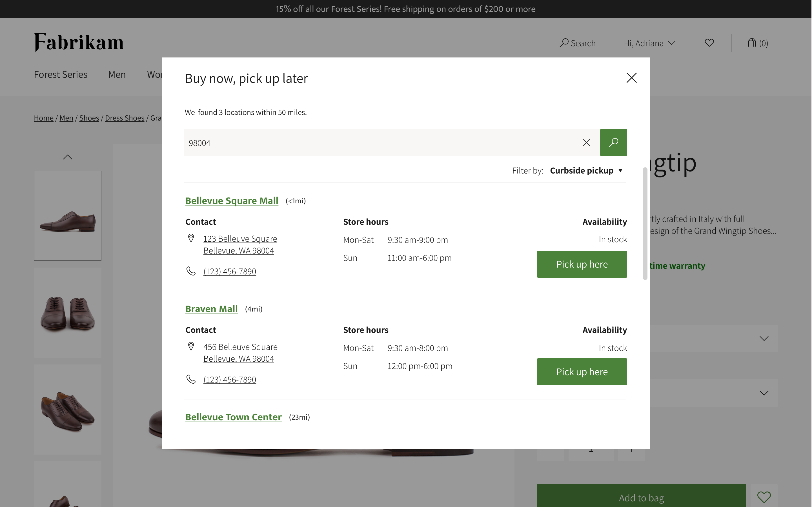
Task: Click the location pin beside 123 Belleuve Square
Action: [191, 238]
